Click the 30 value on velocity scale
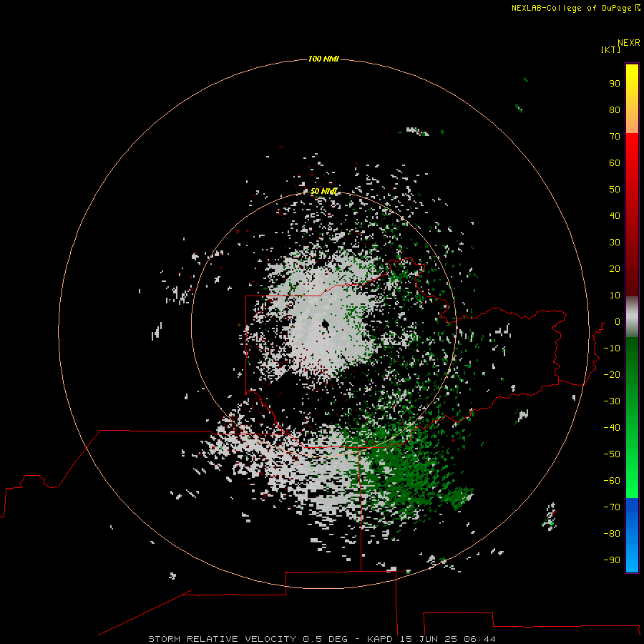 (x=615, y=243)
